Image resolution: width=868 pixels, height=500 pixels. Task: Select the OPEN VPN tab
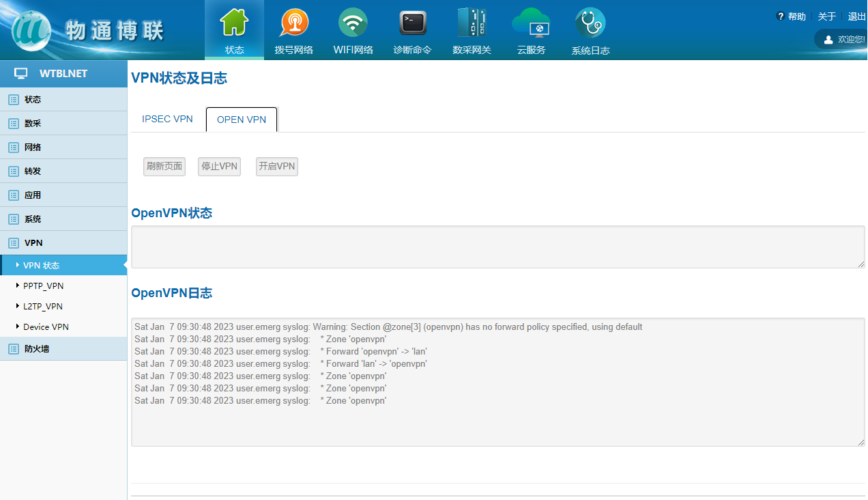pos(242,120)
